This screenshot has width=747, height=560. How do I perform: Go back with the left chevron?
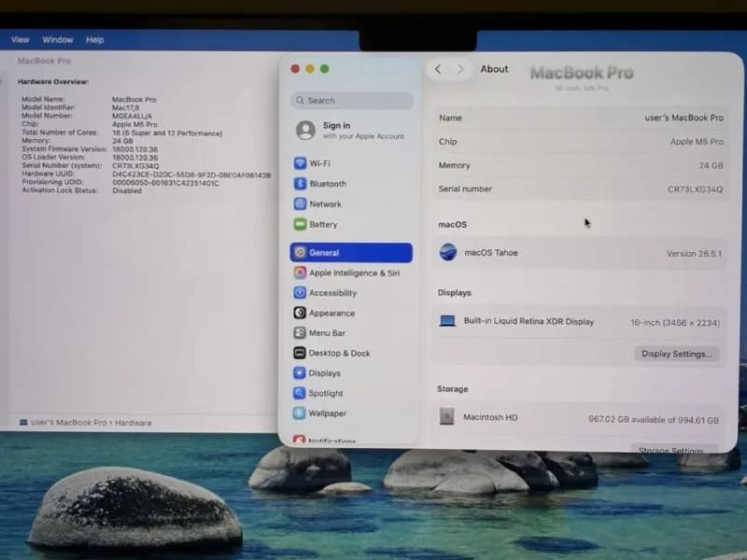[x=438, y=69]
